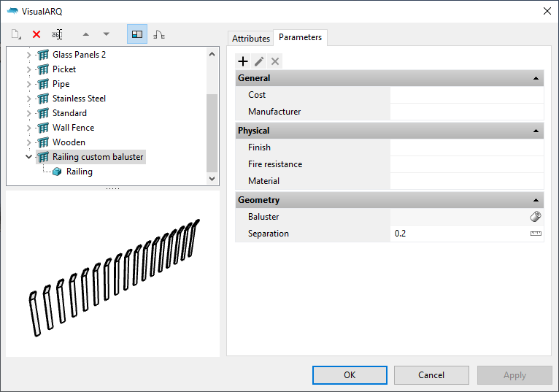Switch to the Attributes tab

coord(250,38)
